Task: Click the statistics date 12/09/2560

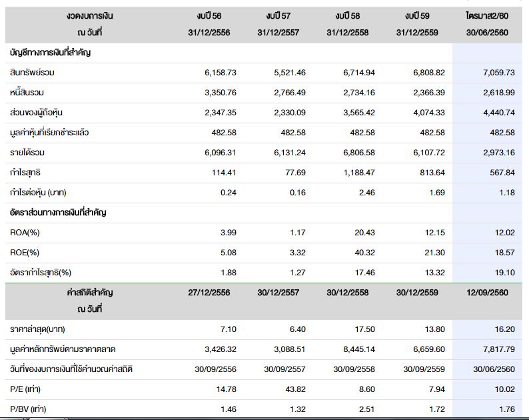Action: (x=487, y=293)
